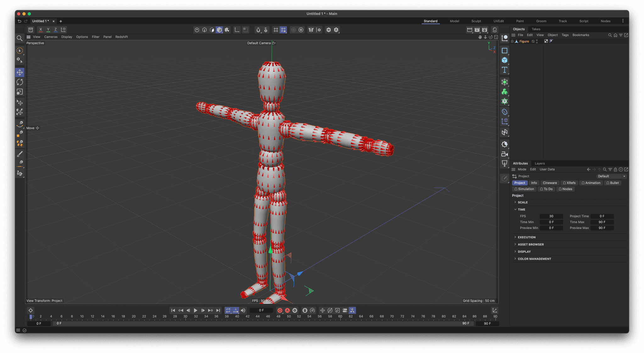
Task: Toggle Enable Snap magnet
Action: [x=258, y=30]
